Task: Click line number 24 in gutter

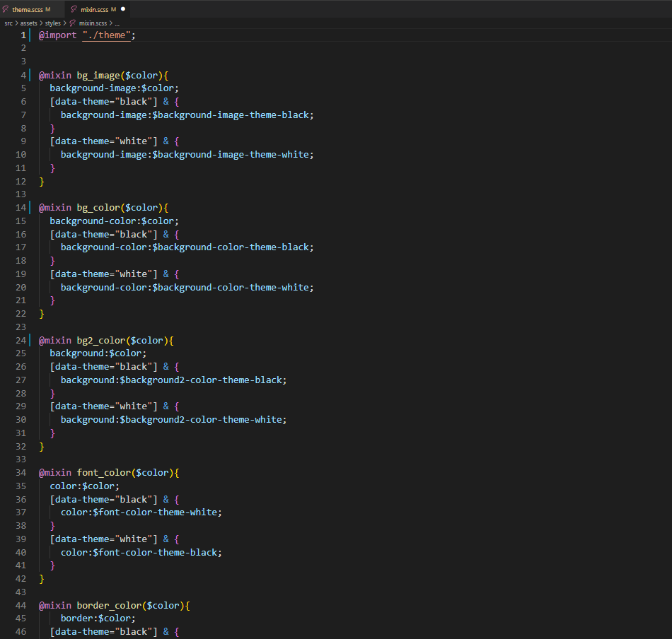Action: [x=21, y=341]
